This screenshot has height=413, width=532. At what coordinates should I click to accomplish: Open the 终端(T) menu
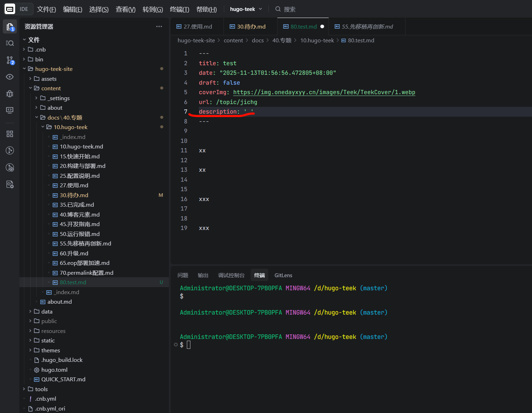point(179,9)
